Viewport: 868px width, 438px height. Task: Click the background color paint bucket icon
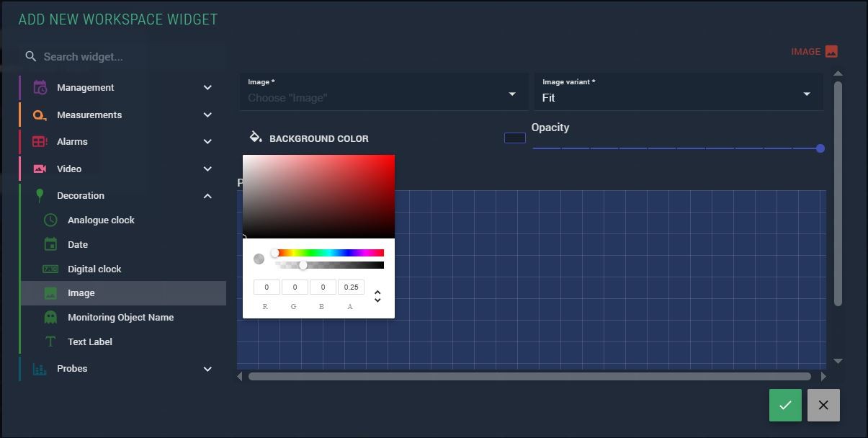pyautogui.click(x=256, y=138)
